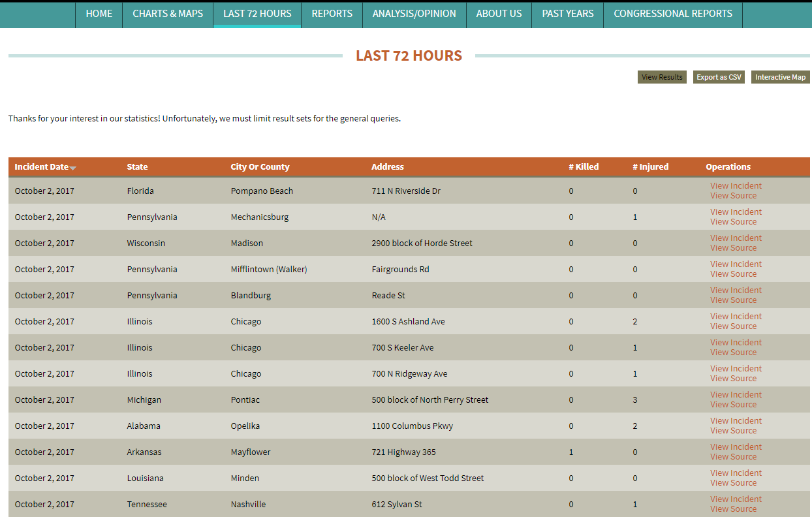The width and height of the screenshot is (812, 517).
Task: Click the Incident Date sort arrow
Action: [x=73, y=168]
